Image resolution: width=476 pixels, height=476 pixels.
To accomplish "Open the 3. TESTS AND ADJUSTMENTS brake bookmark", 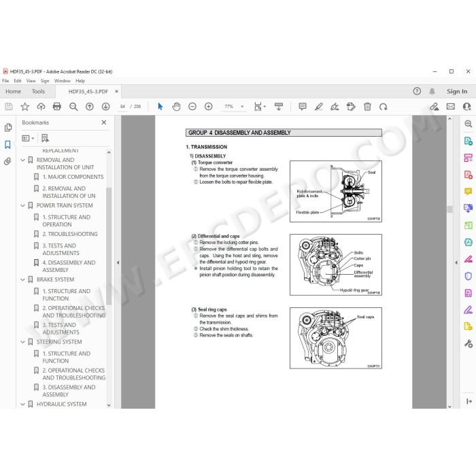I will (61, 328).
